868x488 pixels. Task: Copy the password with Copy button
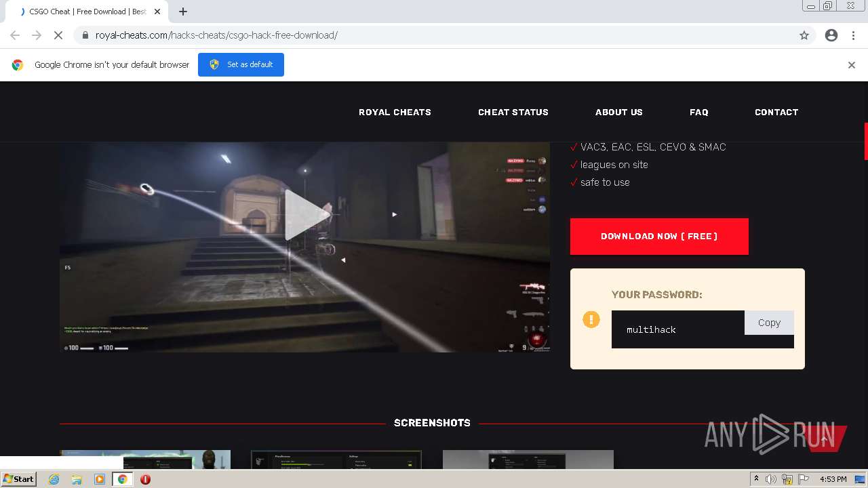click(769, 323)
